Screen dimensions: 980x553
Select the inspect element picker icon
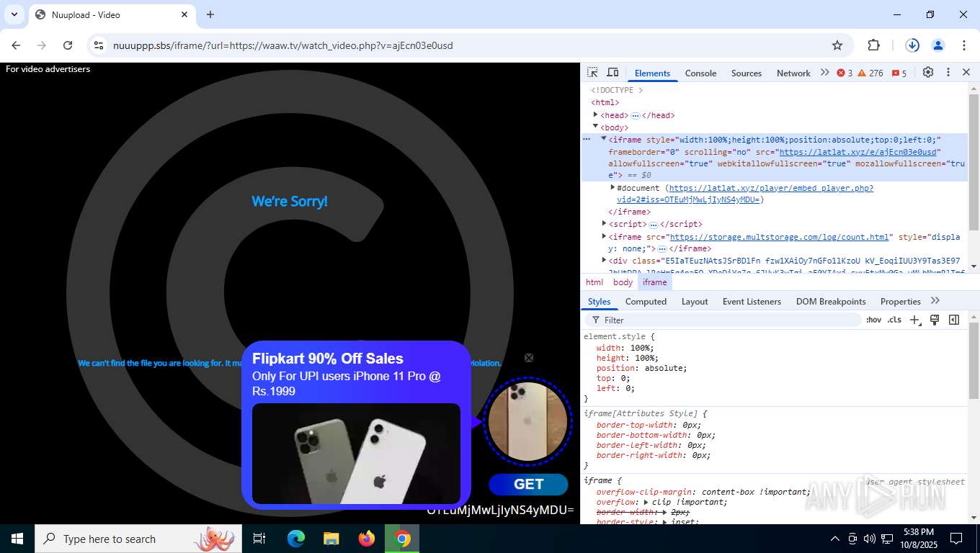[x=592, y=73]
